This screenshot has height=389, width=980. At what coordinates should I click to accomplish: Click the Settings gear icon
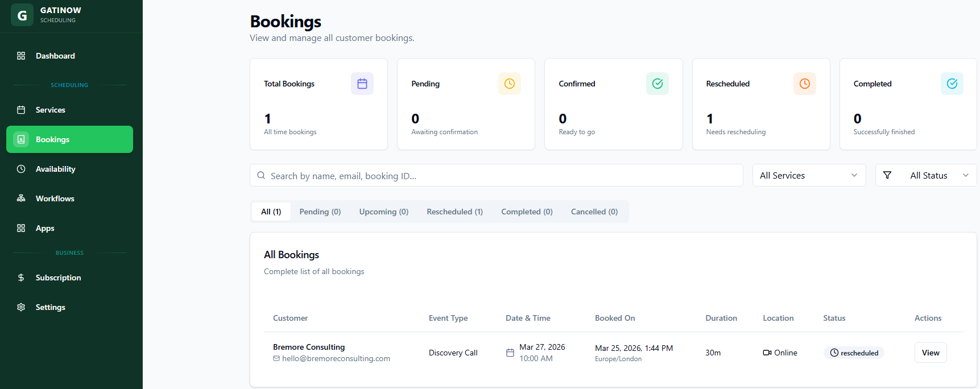pos(21,307)
